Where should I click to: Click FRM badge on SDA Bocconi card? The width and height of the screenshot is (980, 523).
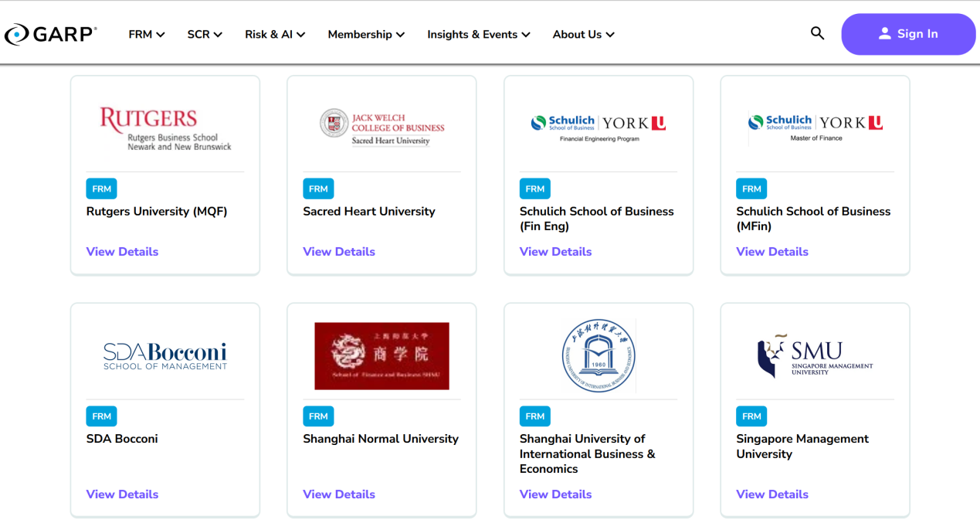pyautogui.click(x=101, y=416)
